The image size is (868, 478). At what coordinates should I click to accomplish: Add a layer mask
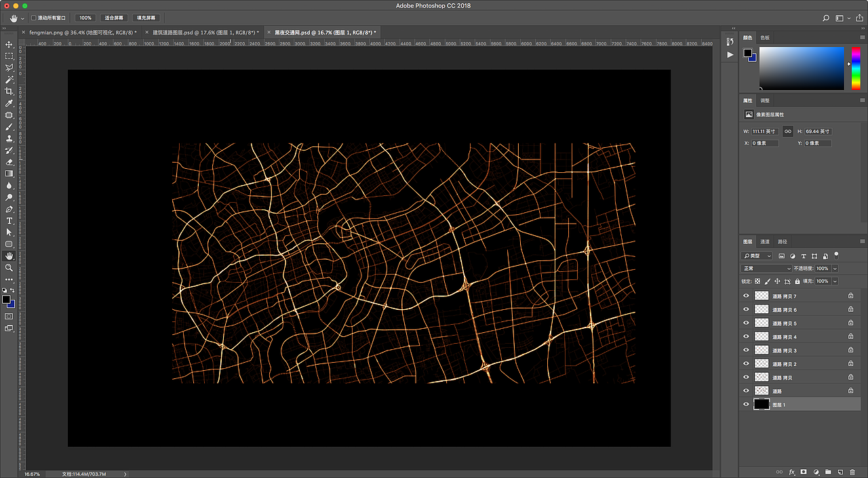click(x=804, y=472)
